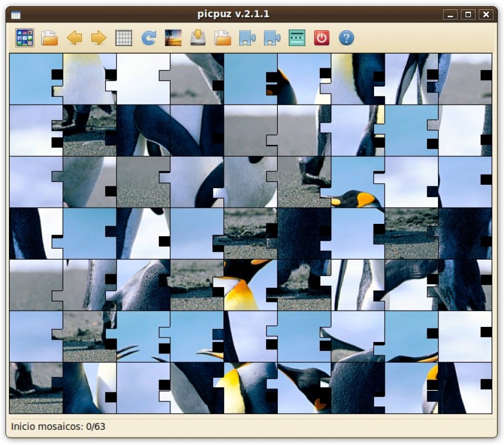Viewport: 504px width, 445px height.
Task: Open help with the blue question mark
Action: tap(347, 38)
